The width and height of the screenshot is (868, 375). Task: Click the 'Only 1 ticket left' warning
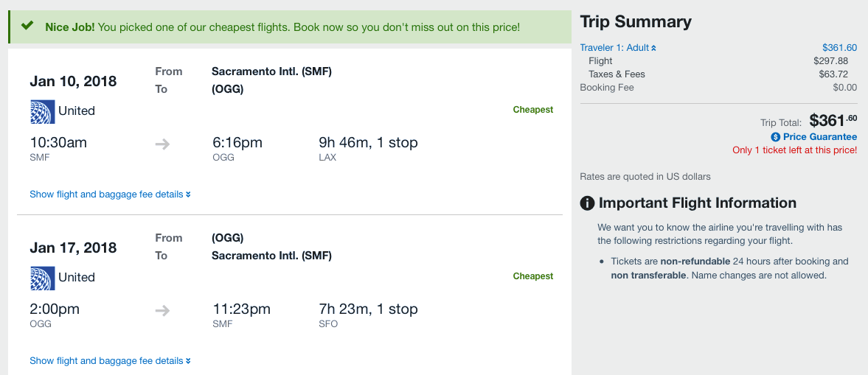point(794,150)
